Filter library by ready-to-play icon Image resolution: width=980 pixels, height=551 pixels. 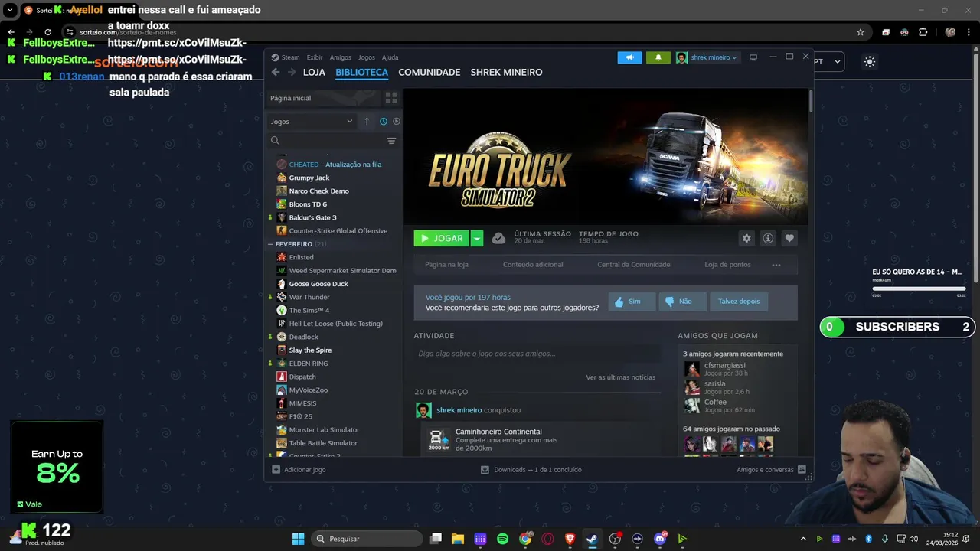[397, 121]
